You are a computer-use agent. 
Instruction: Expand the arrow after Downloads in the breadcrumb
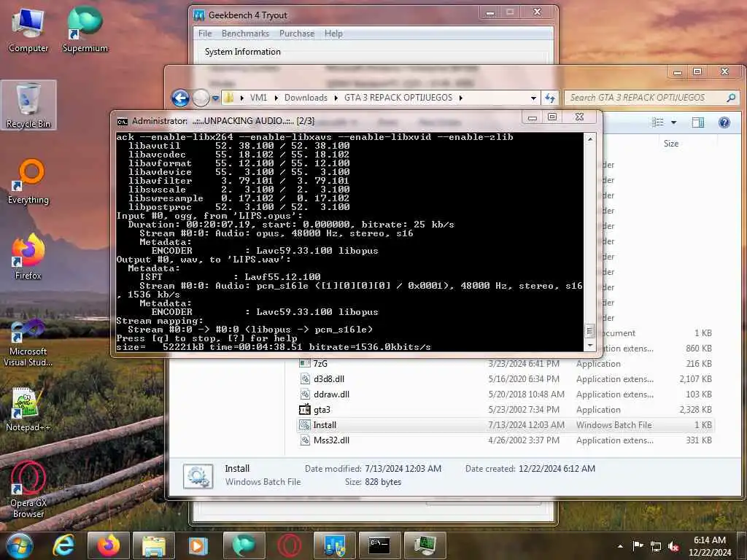point(336,98)
